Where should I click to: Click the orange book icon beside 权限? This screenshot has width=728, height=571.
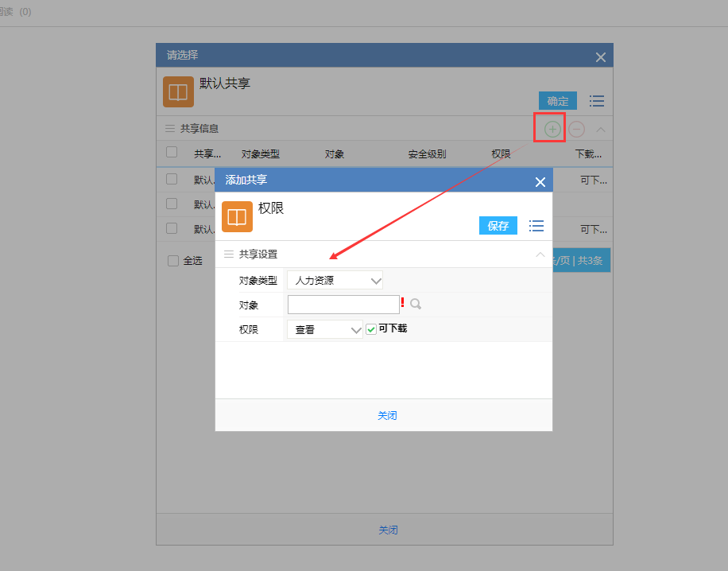237,216
